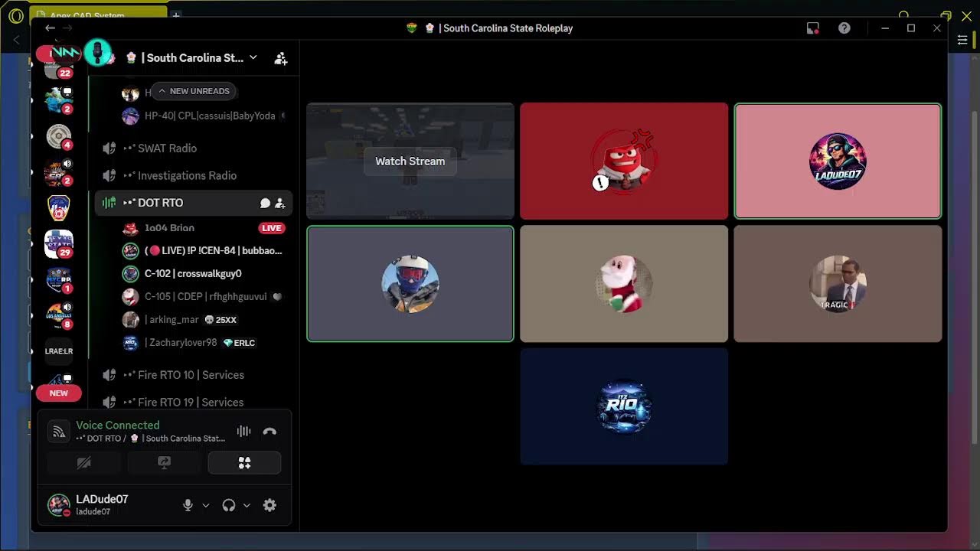
Task: Create invite for DOT RTO channel
Action: 280,203
